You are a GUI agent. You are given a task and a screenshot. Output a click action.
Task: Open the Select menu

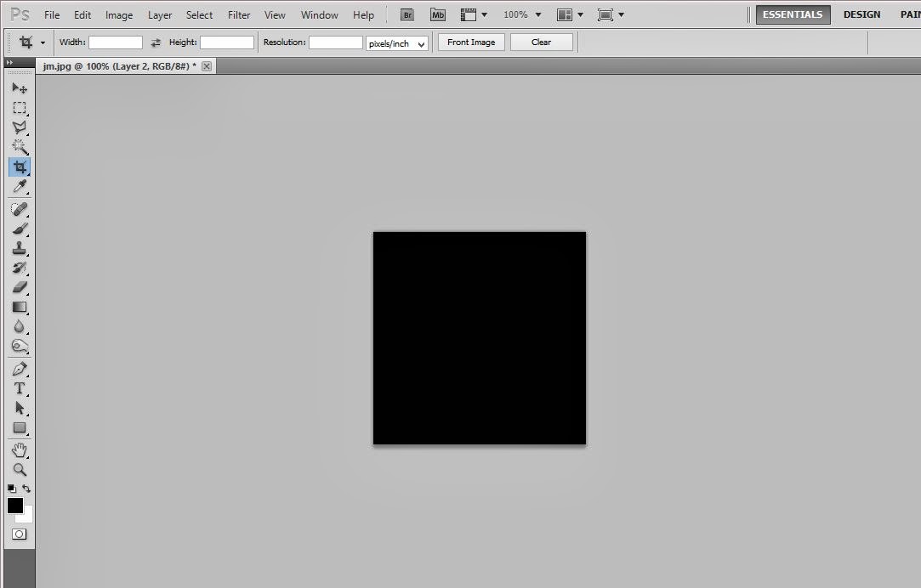(x=199, y=15)
